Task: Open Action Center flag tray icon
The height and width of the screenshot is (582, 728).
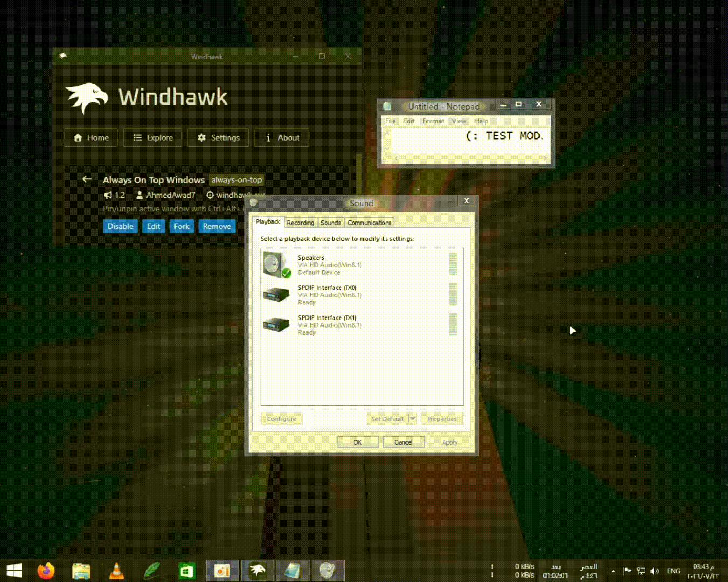Action: point(627,571)
